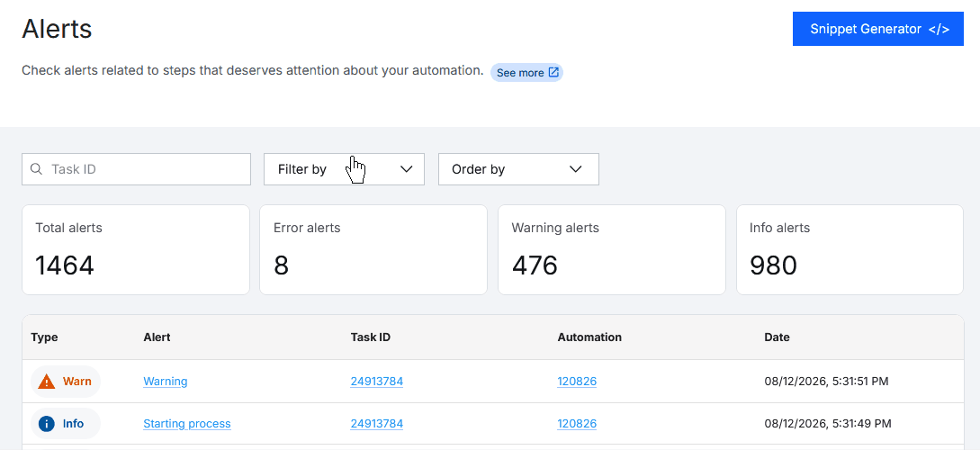Screen dimensions: 980x450
Task: Click the Filter by chevron arrow
Action: [406, 169]
